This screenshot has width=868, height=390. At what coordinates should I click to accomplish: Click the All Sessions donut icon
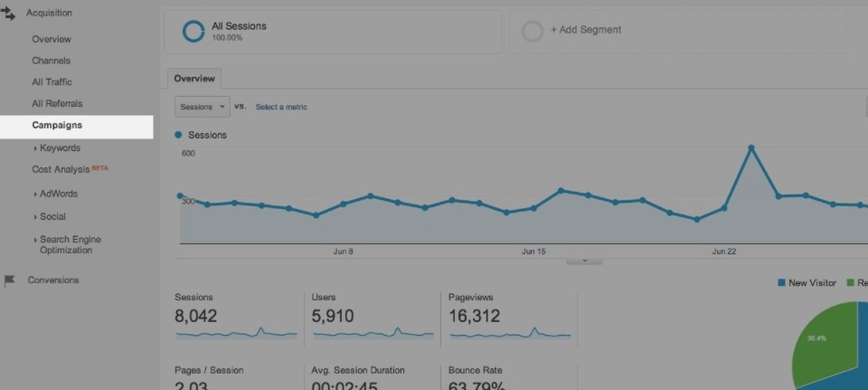pyautogui.click(x=193, y=32)
